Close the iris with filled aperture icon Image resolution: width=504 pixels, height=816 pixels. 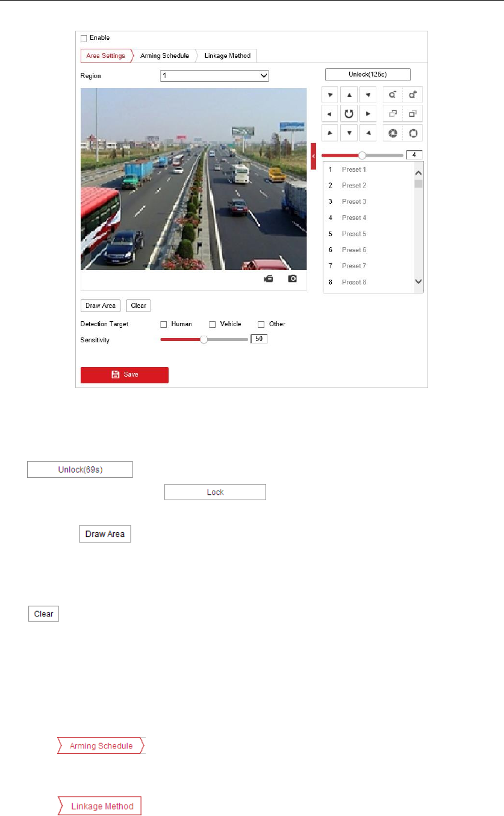click(392, 133)
